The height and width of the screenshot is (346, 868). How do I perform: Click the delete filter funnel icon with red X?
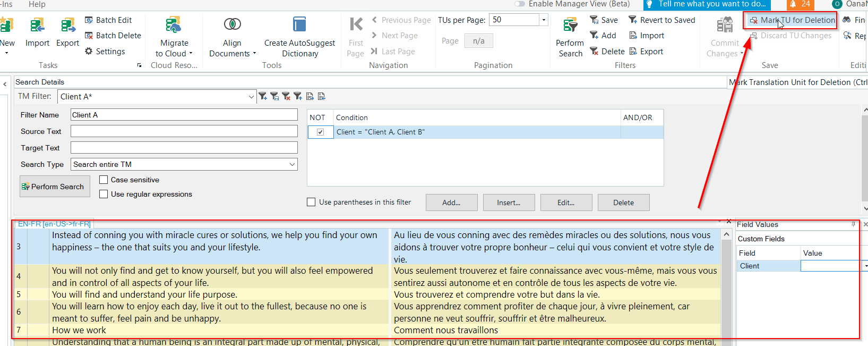286,96
